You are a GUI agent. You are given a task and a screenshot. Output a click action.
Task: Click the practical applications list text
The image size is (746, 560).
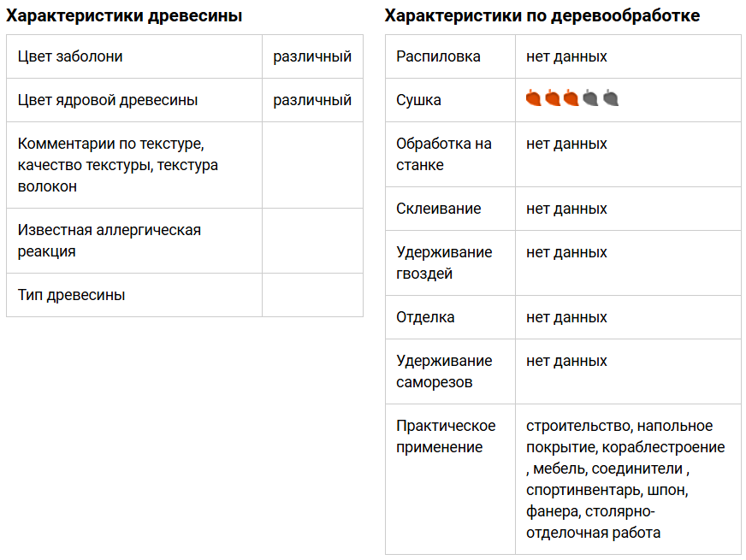[625, 479]
